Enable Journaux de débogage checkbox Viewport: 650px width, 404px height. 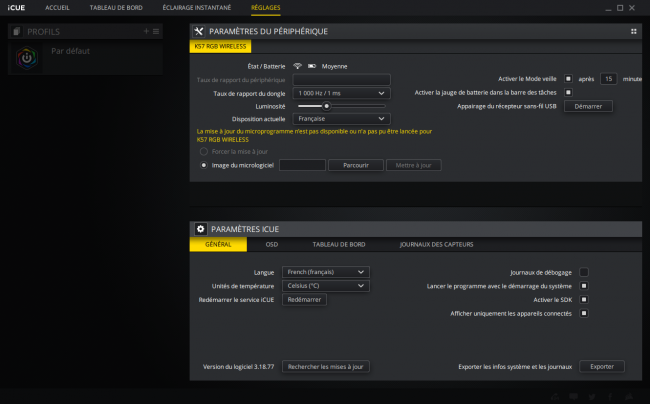(x=584, y=272)
